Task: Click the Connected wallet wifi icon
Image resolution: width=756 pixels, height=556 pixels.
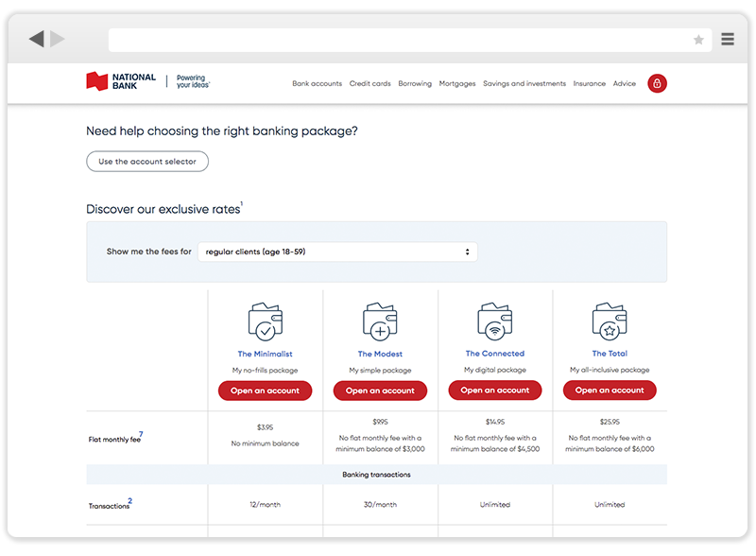Action: [x=494, y=321]
